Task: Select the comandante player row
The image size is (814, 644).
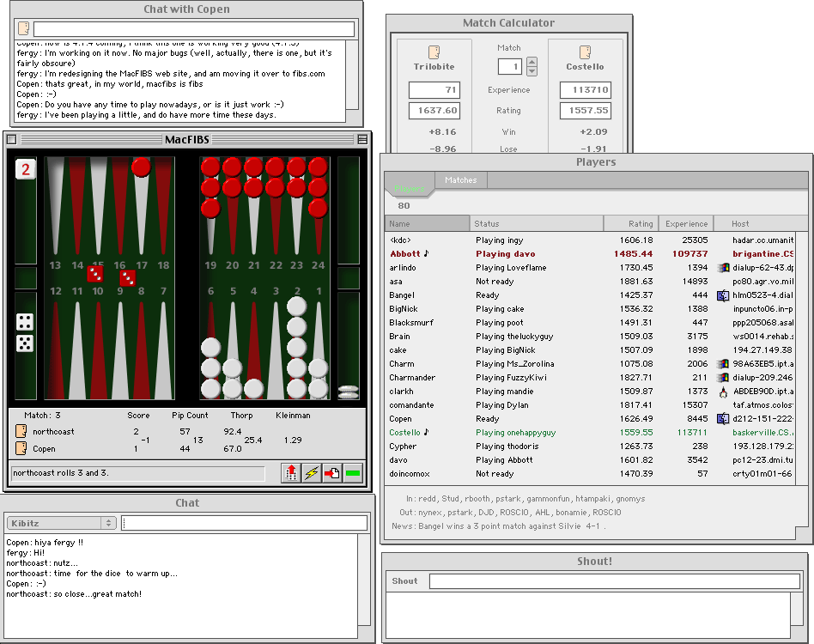Action: coord(591,404)
